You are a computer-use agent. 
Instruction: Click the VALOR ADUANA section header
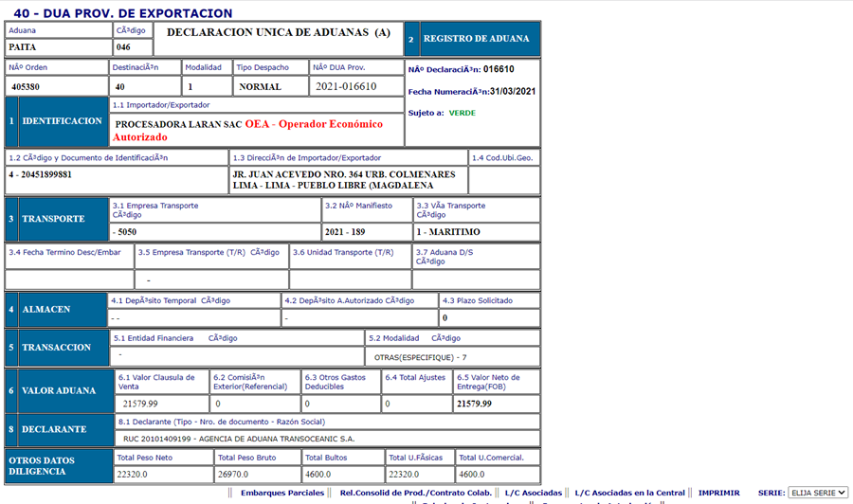coord(58,390)
